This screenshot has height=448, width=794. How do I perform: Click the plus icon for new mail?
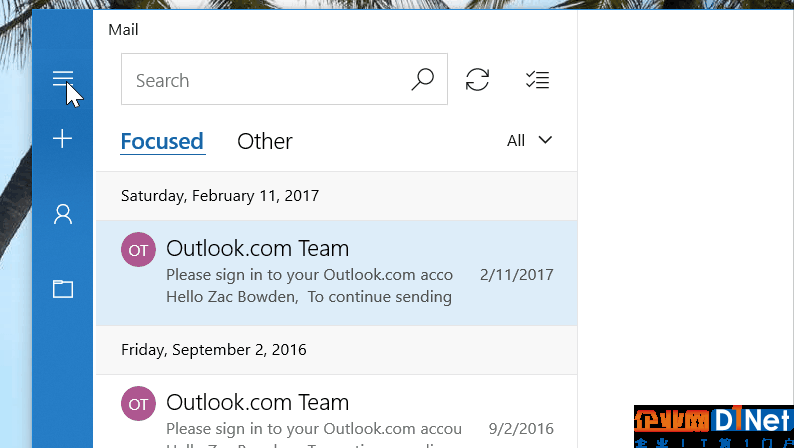point(63,139)
